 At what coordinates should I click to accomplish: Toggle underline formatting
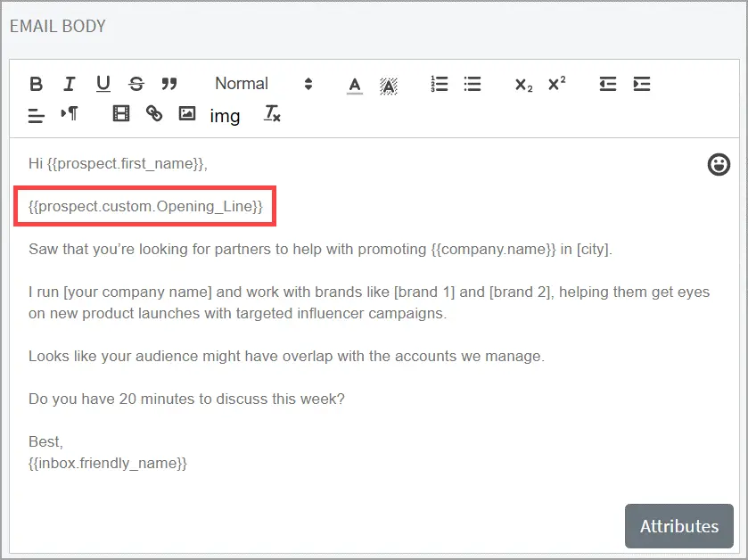[x=103, y=84]
